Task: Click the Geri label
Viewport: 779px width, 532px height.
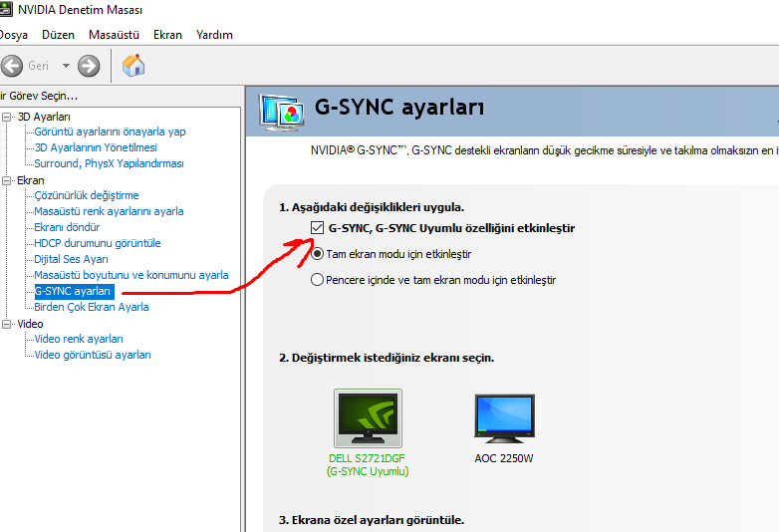Action: 38,66
